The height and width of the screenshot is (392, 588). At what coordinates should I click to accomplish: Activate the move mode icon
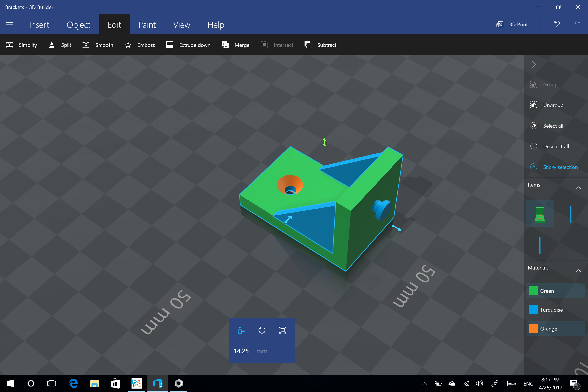[241, 330]
